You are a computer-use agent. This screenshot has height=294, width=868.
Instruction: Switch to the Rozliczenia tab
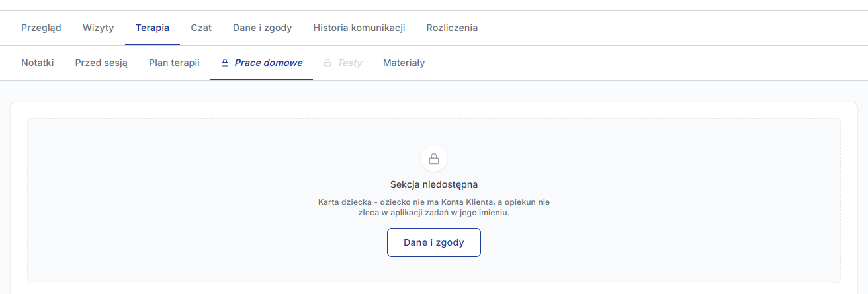[452, 28]
